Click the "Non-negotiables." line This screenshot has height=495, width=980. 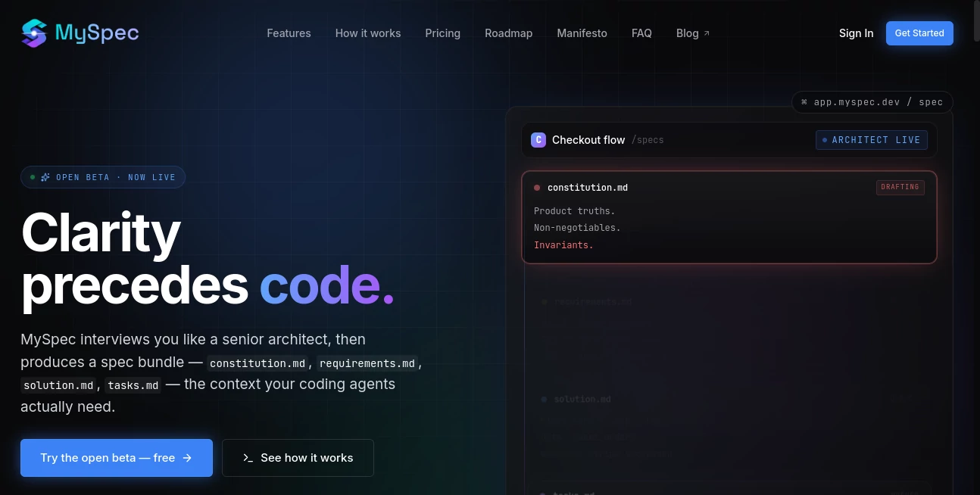click(577, 228)
